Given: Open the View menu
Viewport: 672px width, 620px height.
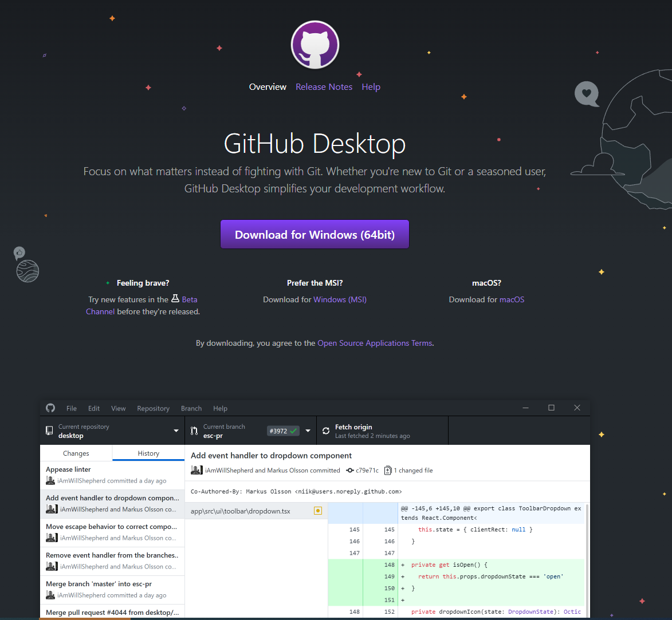Looking at the screenshot, I should [x=118, y=409].
